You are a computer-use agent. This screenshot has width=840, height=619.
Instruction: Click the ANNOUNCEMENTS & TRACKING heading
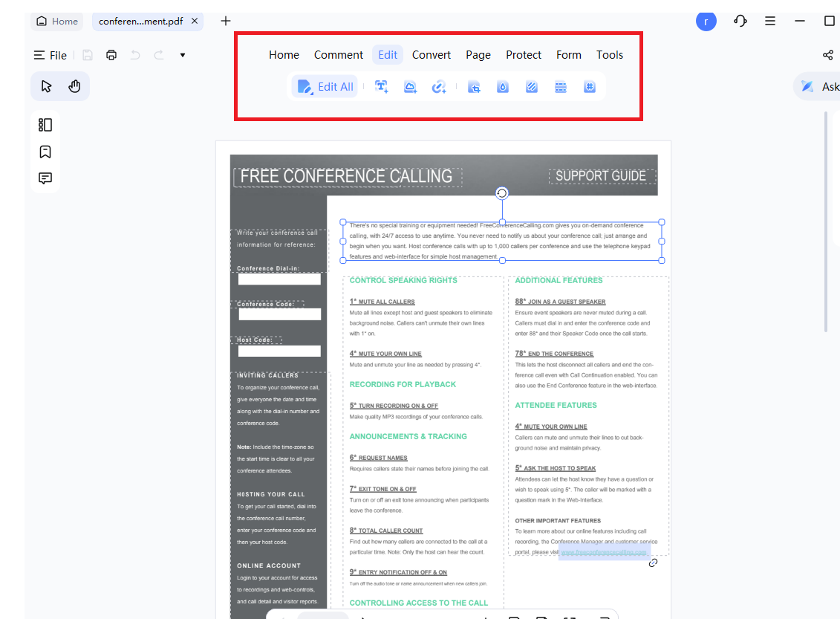pyautogui.click(x=408, y=436)
